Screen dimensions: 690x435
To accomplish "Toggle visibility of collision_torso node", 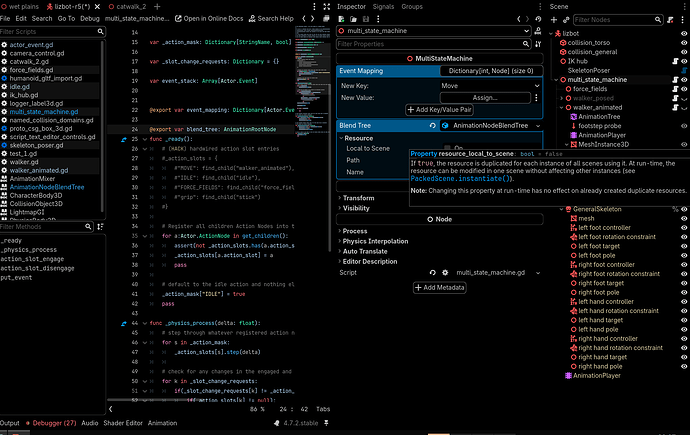I will pos(684,43).
